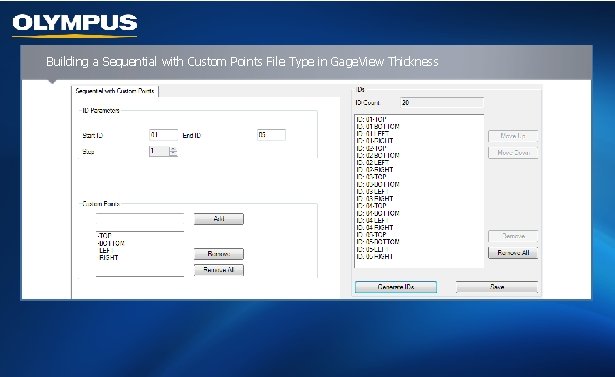Click the Generate IDs button
The width and height of the screenshot is (615, 377).
(x=396, y=287)
